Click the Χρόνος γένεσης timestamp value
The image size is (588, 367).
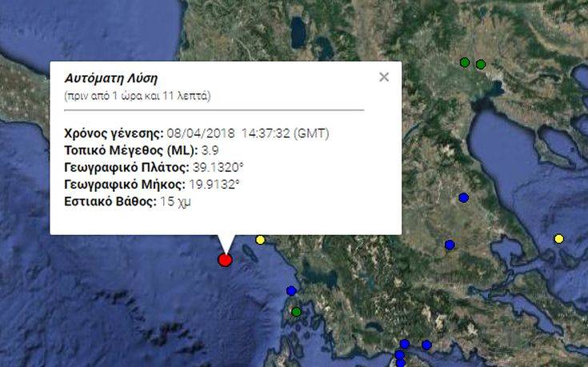[248, 133]
